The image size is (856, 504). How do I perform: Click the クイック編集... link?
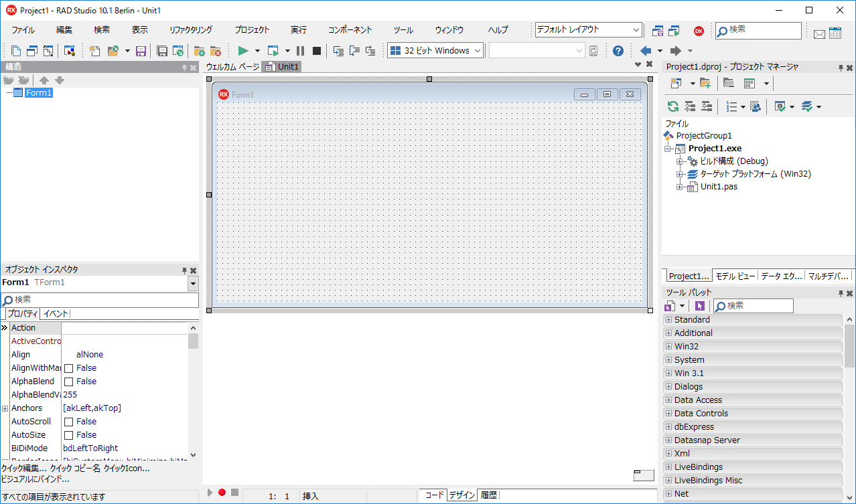pyautogui.click(x=24, y=469)
